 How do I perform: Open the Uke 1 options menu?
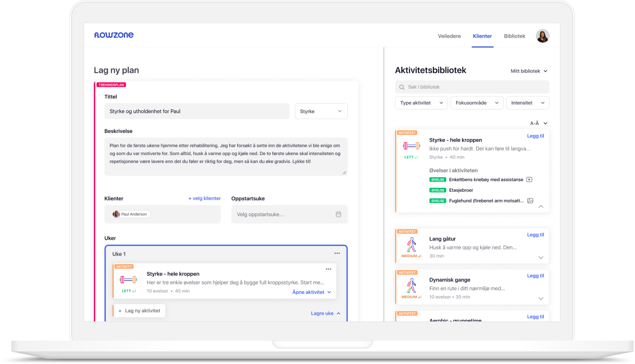point(337,253)
